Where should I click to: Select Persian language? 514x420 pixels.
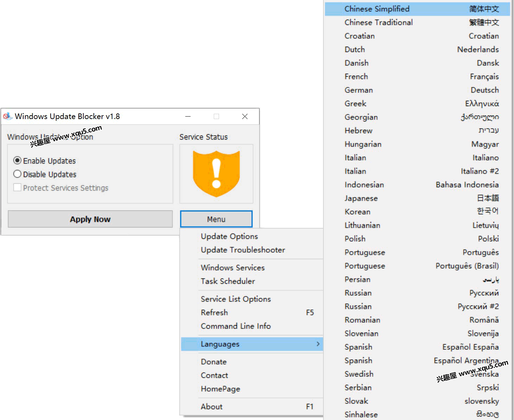coord(417,279)
